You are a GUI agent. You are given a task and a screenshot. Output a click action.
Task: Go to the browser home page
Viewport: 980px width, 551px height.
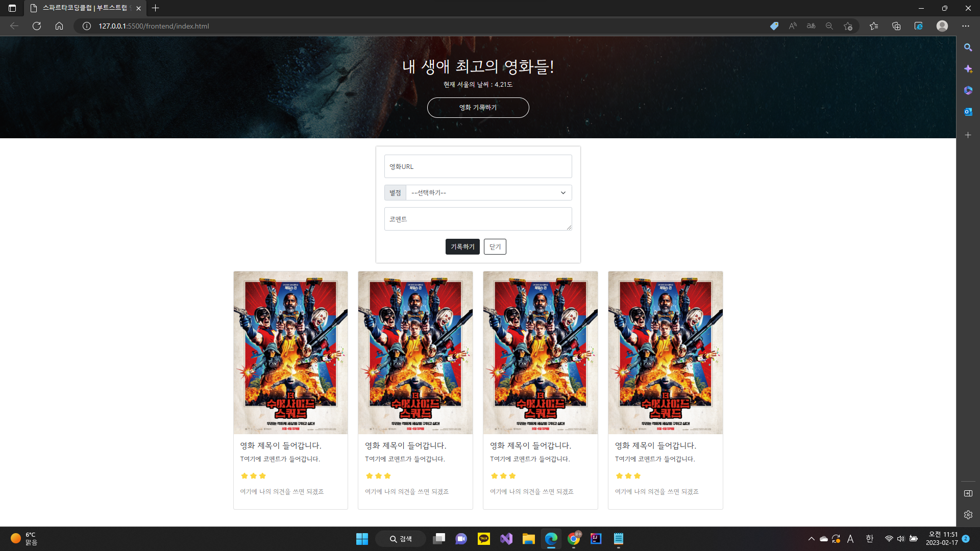click(59, 26)
